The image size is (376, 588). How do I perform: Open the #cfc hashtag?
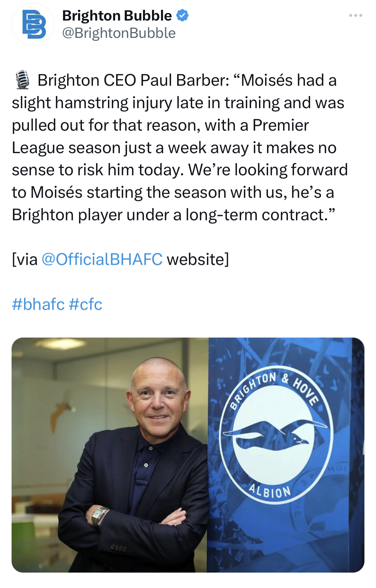[x=85, y=304]
